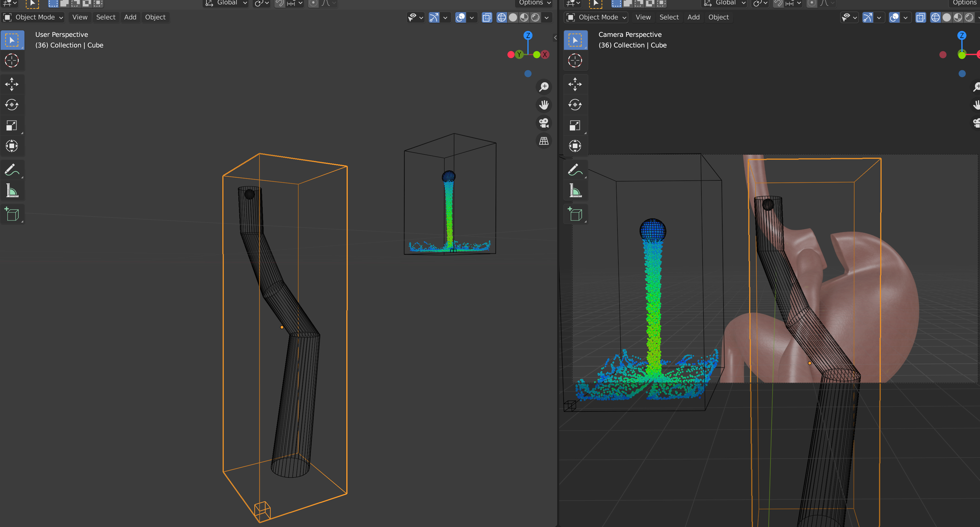This screenshot has width=980, height=527.
Task: Switch perspective/orthographic grid icon in left viewport
Action: point(544,141)
